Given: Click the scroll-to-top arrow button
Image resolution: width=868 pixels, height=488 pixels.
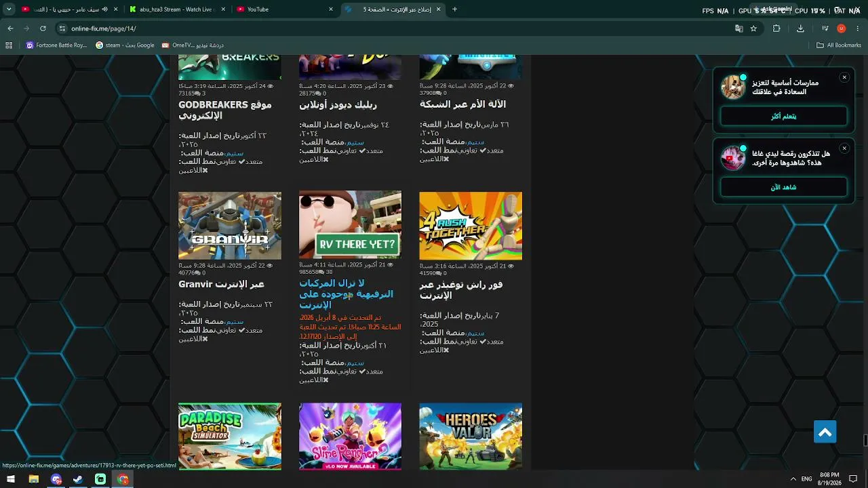Looking at the screenshot, I should click(x=825, y=432).
